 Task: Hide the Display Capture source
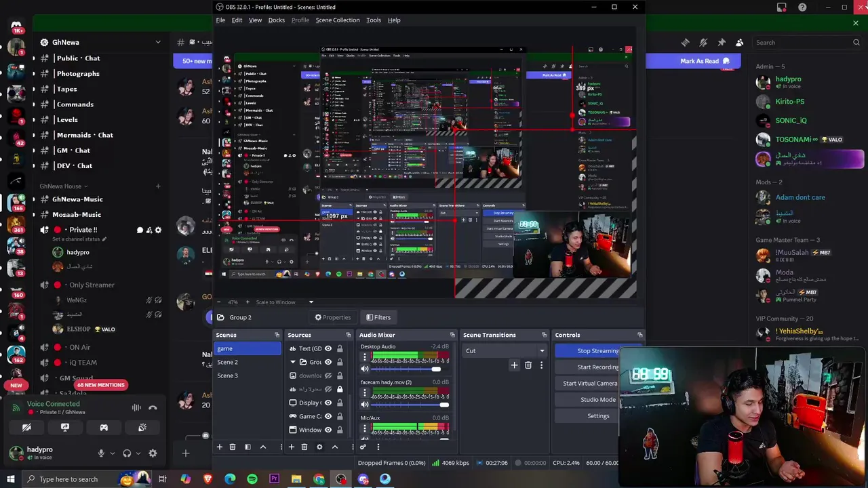coord(328,403)
